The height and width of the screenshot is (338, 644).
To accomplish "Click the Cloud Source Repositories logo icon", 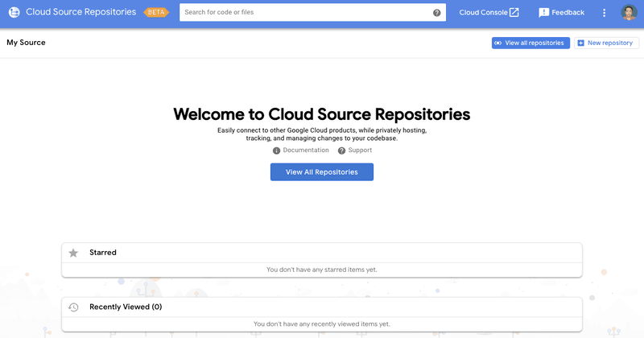I will [x=14, y=13].
